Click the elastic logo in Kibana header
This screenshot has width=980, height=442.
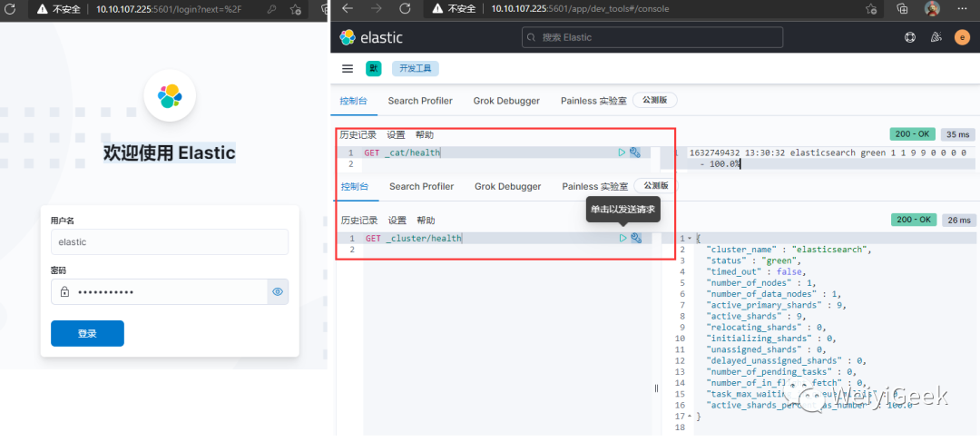coord(371,37)
